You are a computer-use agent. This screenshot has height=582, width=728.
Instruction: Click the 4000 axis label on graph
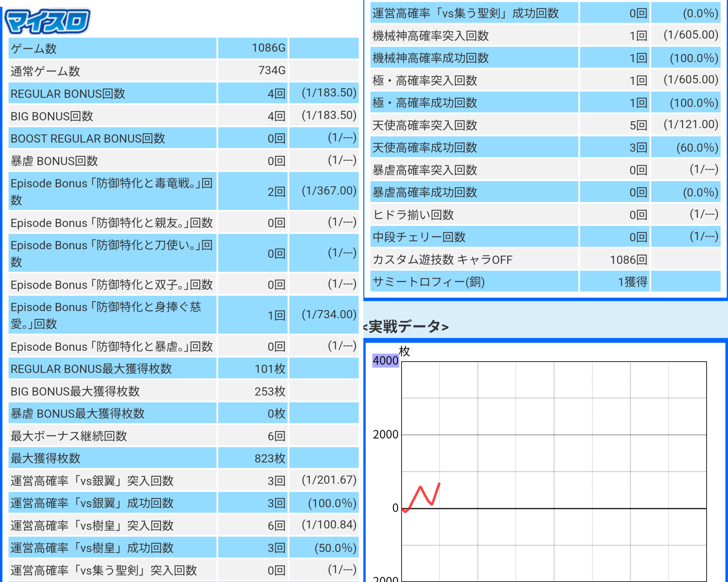click(386, 360)
